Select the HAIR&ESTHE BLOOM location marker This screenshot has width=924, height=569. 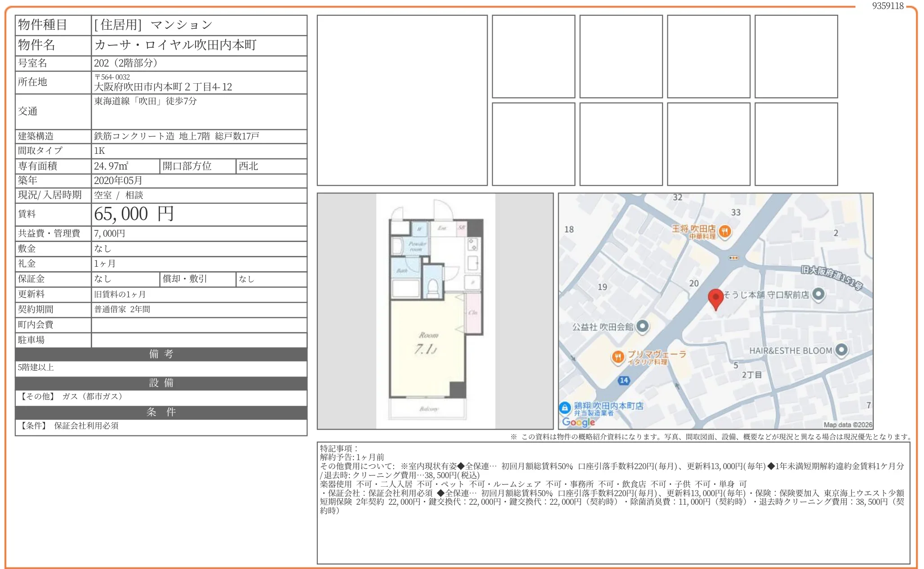coord(841,350)
